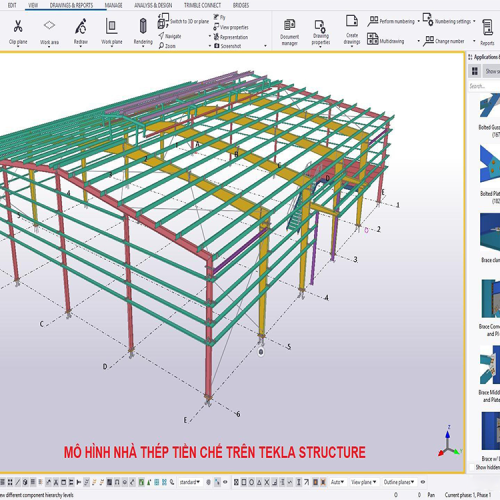Toggle the triangle-shaped snap switch

[x=259, y=482]
